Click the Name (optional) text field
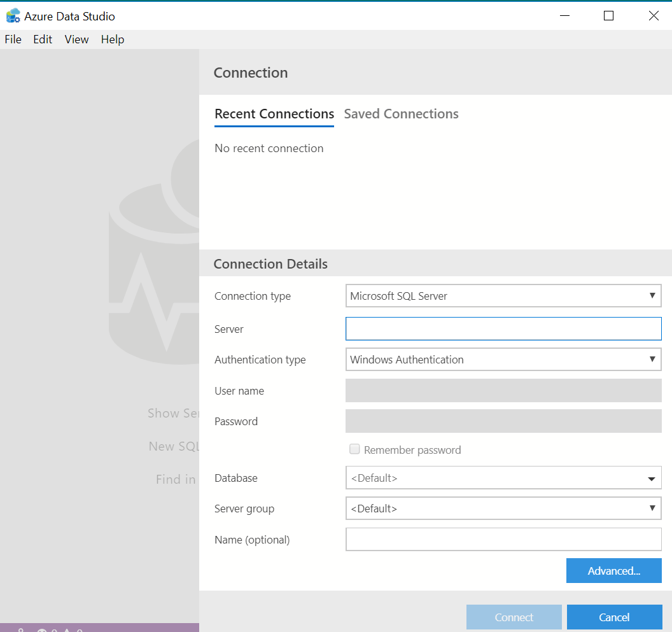The image size is (672, 632). pyautogui.click(x=503, y=540)
